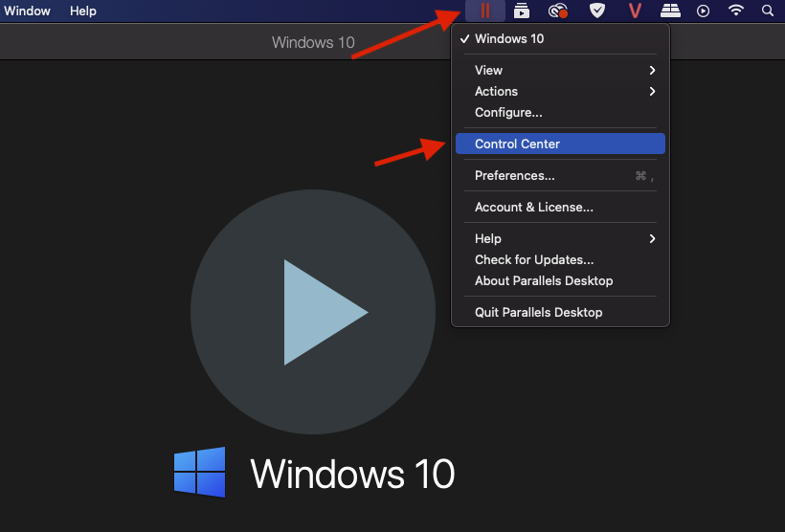The image size is (785, 532).
Task: Start Windows 10 with the big play button
Action: pos(313,312)
